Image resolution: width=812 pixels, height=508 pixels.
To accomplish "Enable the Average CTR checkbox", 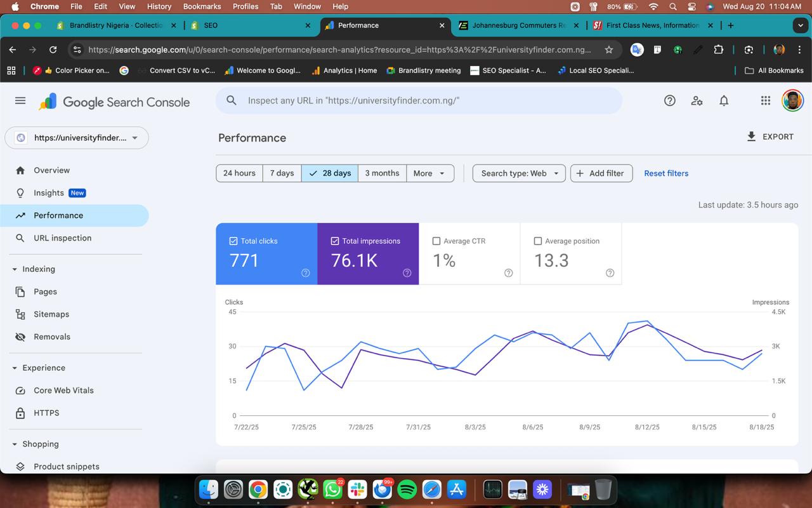I will [436, 241].
